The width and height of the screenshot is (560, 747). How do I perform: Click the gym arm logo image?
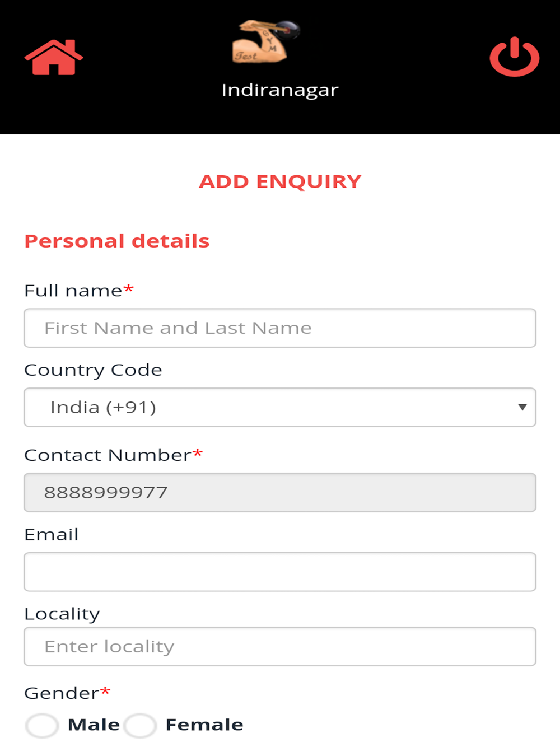[266, 41]
